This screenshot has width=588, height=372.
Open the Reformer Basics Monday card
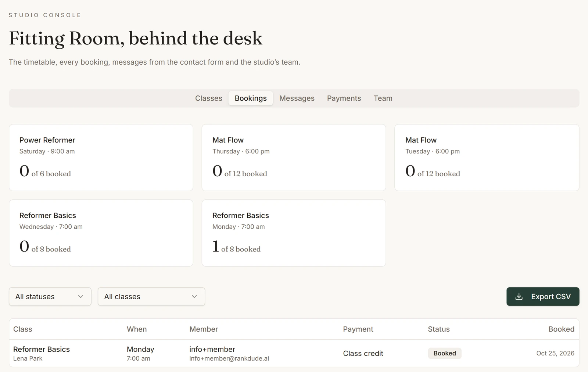tap(294, 233)
